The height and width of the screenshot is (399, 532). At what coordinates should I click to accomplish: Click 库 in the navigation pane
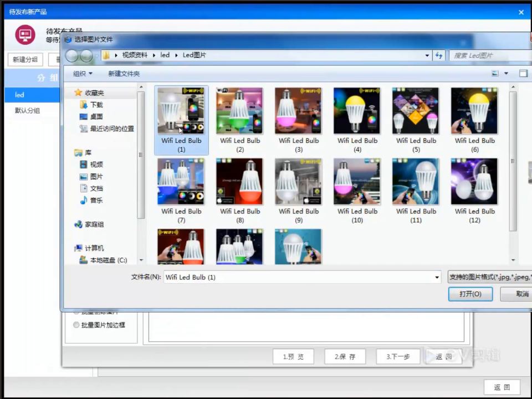coord(83,153)
